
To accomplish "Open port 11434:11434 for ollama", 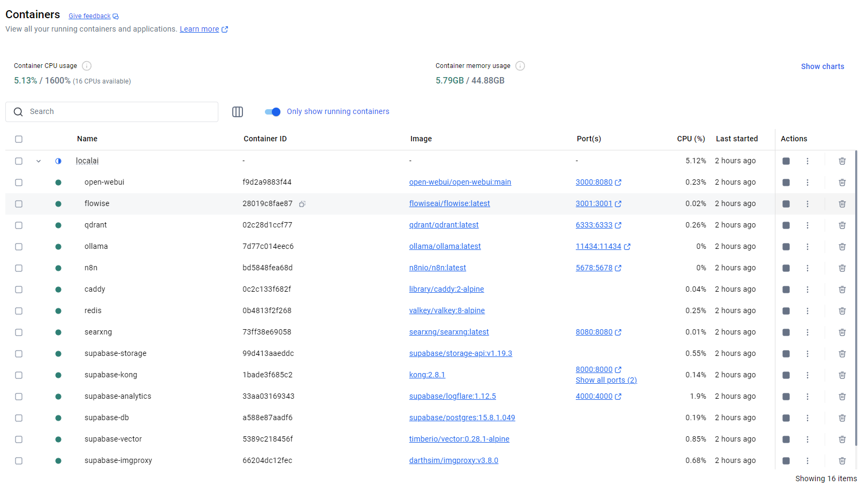I will click(603, 246).
